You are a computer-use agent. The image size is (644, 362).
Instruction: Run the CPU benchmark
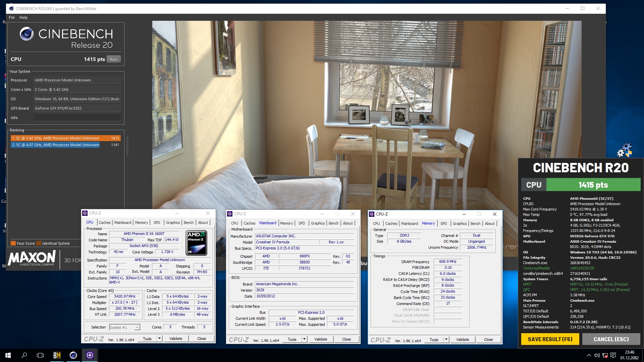pyautogui.click(x=113, y=59)
